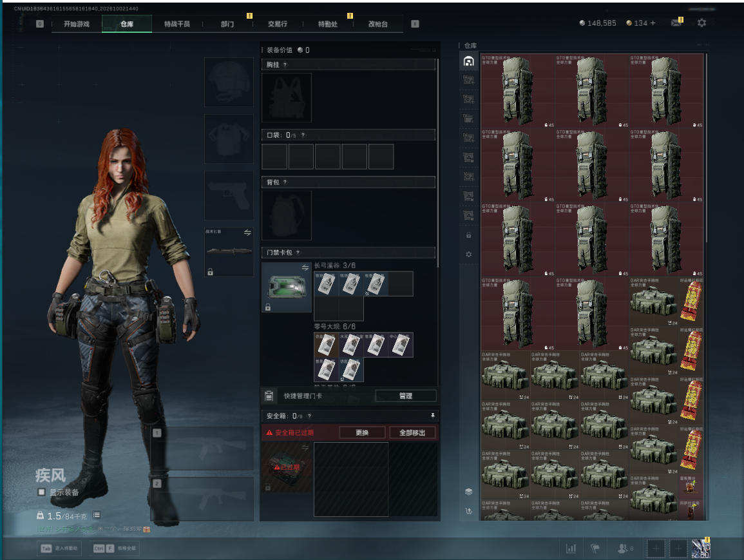The height and width of the screenshot is (560, 744).
Task: Click the sort items icon below layers
Action: coord(469,511)
